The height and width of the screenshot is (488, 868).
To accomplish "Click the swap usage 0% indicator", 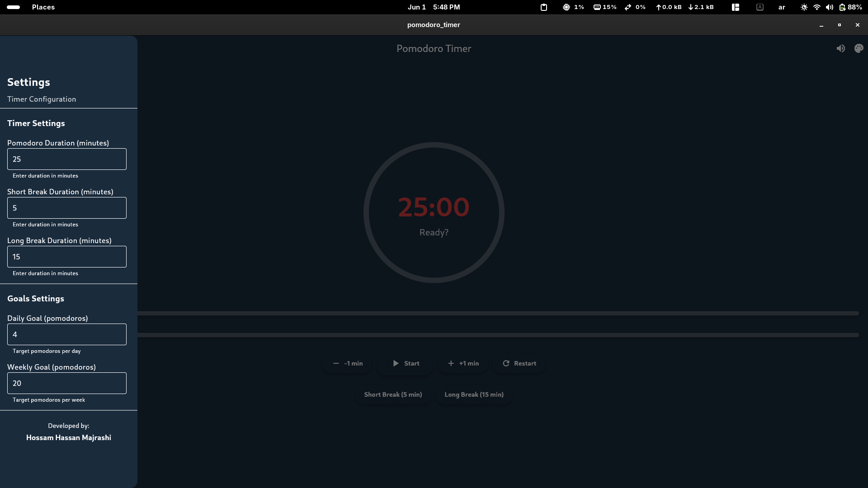I will coord(635,7).
